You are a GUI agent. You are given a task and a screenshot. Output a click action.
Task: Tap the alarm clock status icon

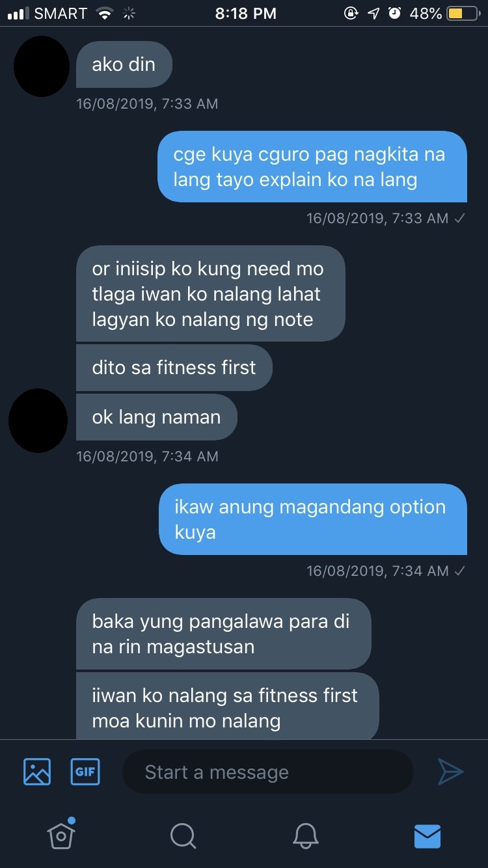(394, 13)
